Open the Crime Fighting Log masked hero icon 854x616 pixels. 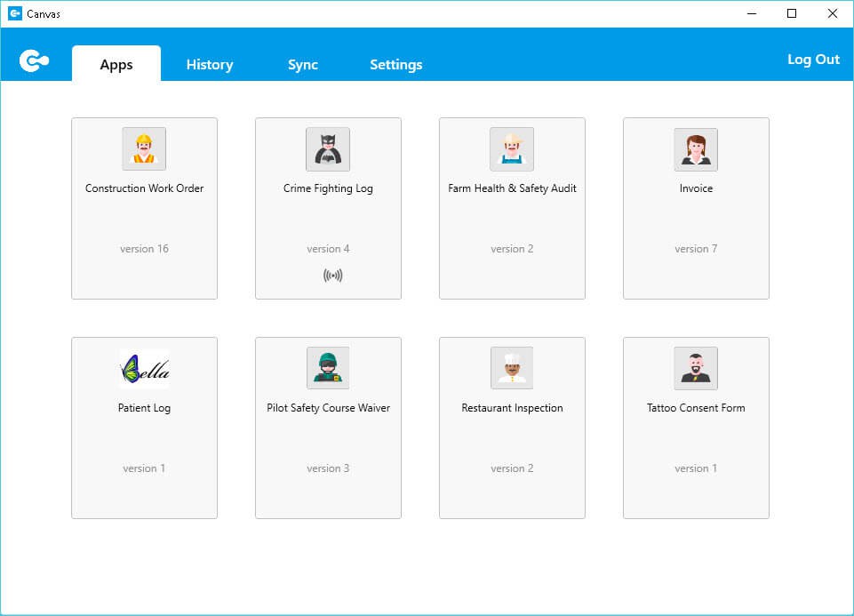coord(328,149)
